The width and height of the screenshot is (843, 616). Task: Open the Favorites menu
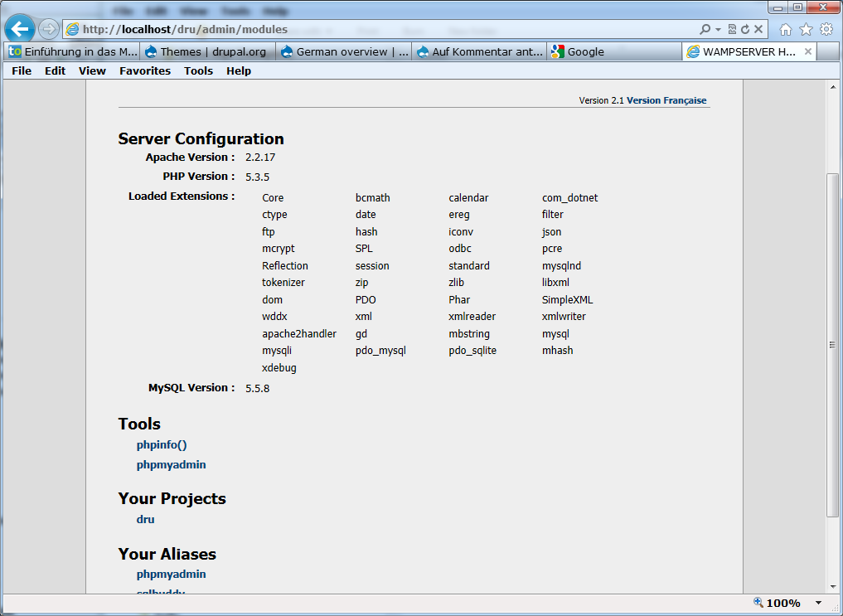[144, 70]
